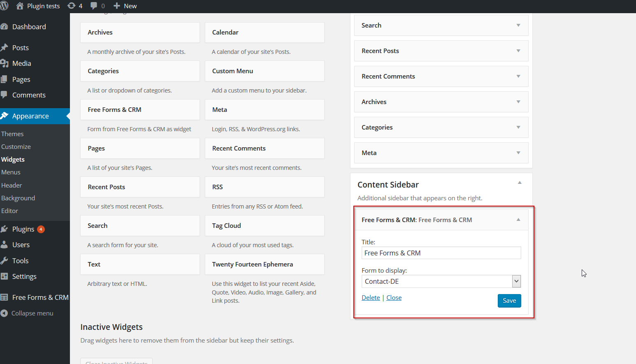Click the Collapse menu arrow icon

(x=4, y=313)
